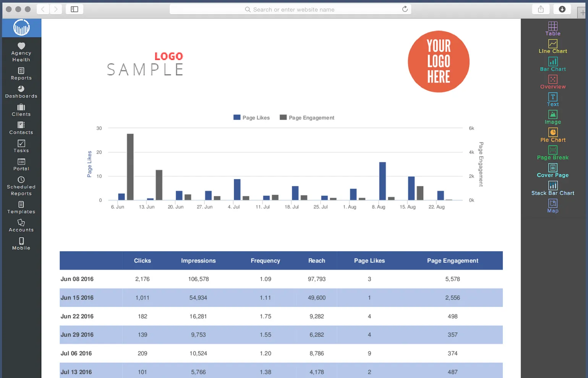Viewport: 588px width, 378px height.
Task: Open Scheduled Reports in the sidebar
Action: [x=21, y=186]
